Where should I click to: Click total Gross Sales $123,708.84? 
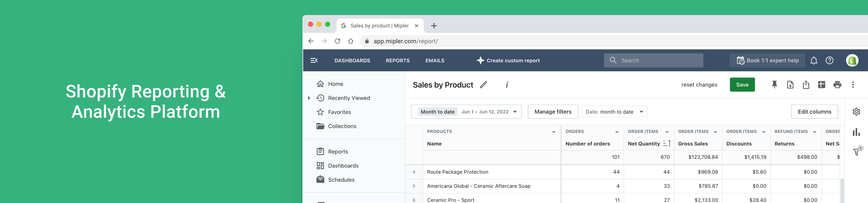point(703,157)
